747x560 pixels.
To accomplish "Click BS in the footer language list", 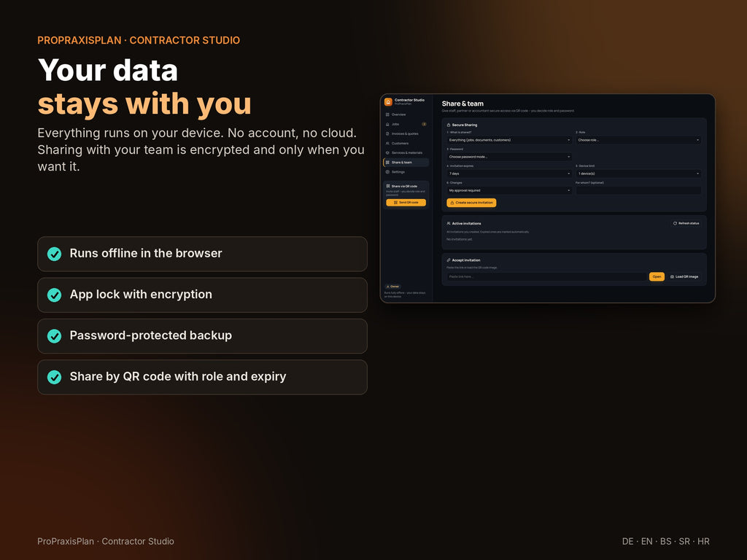I will point(665,542).
